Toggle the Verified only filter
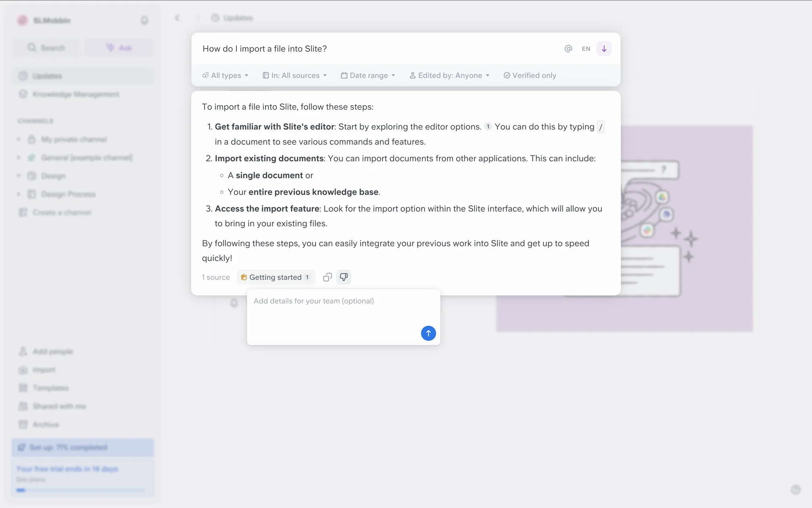812x508 pixels. (529, 75)
